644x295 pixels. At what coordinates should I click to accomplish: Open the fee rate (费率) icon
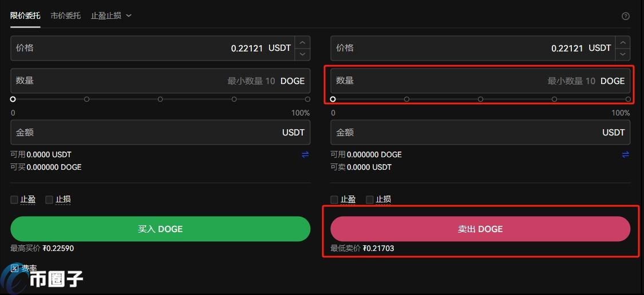click(x=15, y=268)
